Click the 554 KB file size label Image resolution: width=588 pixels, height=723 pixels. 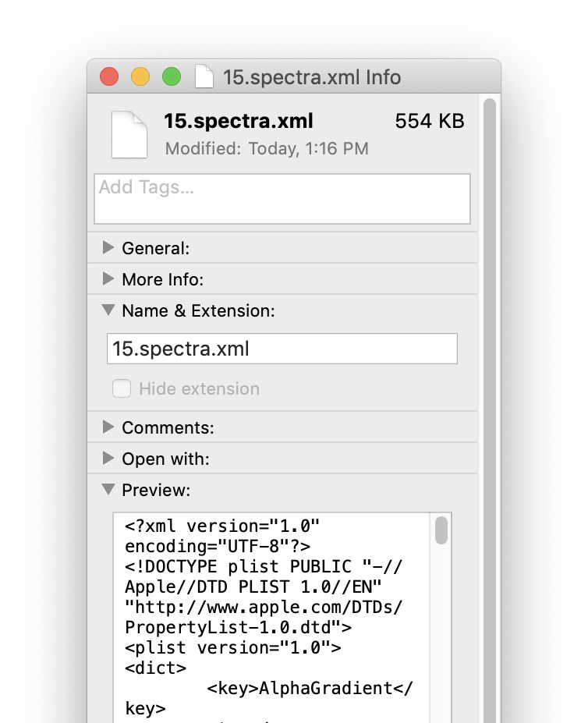coord(430,121)
